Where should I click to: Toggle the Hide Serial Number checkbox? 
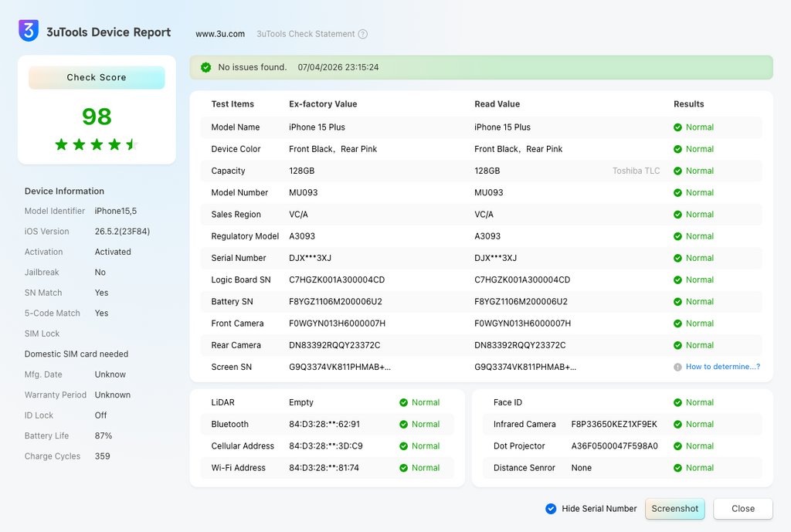click(x=551, y=509)
